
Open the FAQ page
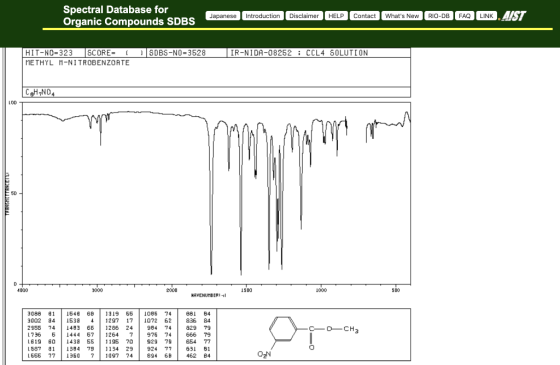(464, 16)
